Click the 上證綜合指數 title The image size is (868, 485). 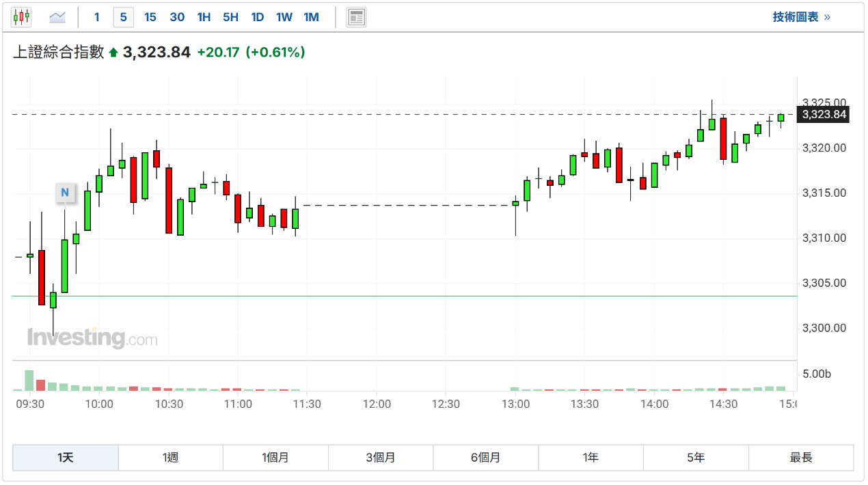coord(59,52)
